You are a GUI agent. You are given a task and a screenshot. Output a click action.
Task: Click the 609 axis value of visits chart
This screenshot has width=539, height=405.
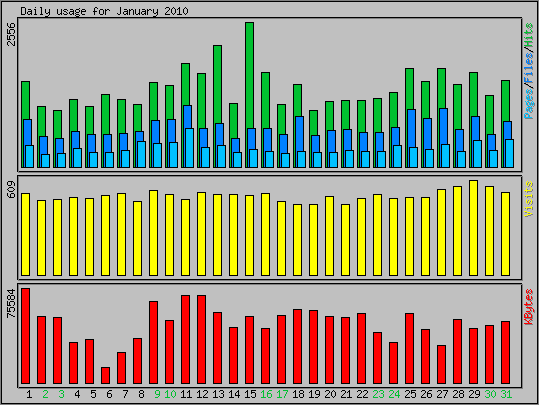pos(12,189)
